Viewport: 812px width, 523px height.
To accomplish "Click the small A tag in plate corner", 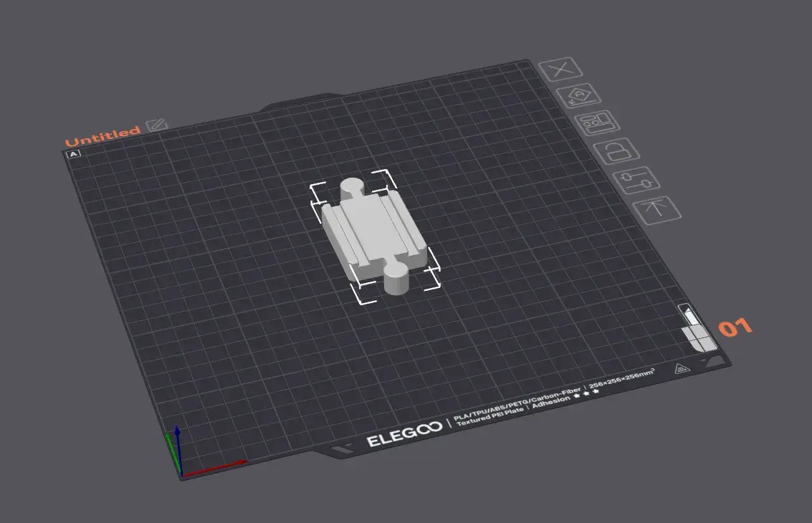I will pos(74,154).
